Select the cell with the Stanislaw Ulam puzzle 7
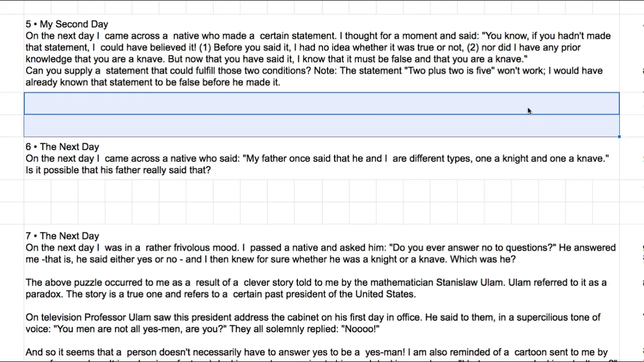The height and width of the screenshot is (362, 644). 321,293
